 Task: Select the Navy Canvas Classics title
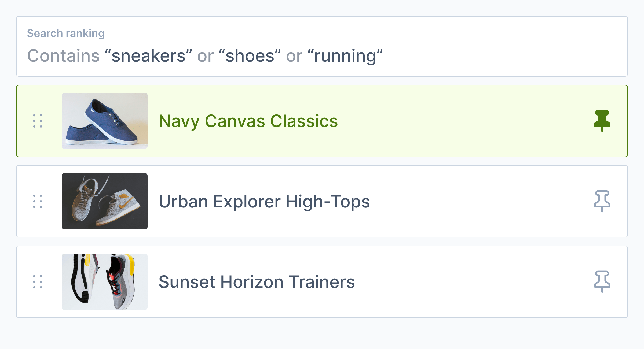[x=248, y=121]
